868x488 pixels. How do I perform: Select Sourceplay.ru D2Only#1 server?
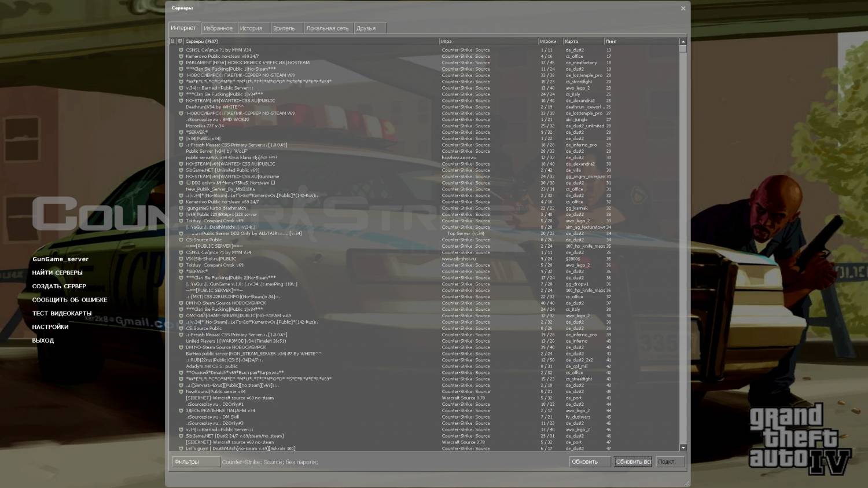point(424,404)
